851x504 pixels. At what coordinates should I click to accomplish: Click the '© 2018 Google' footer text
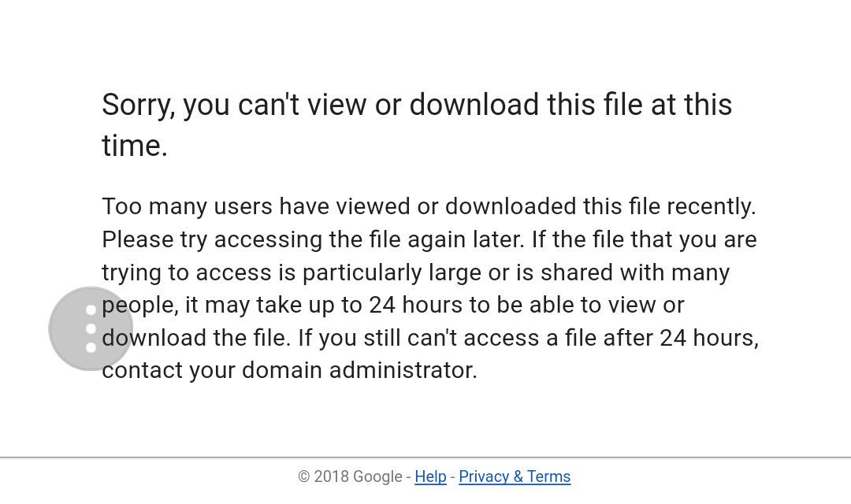coord(350,476)
